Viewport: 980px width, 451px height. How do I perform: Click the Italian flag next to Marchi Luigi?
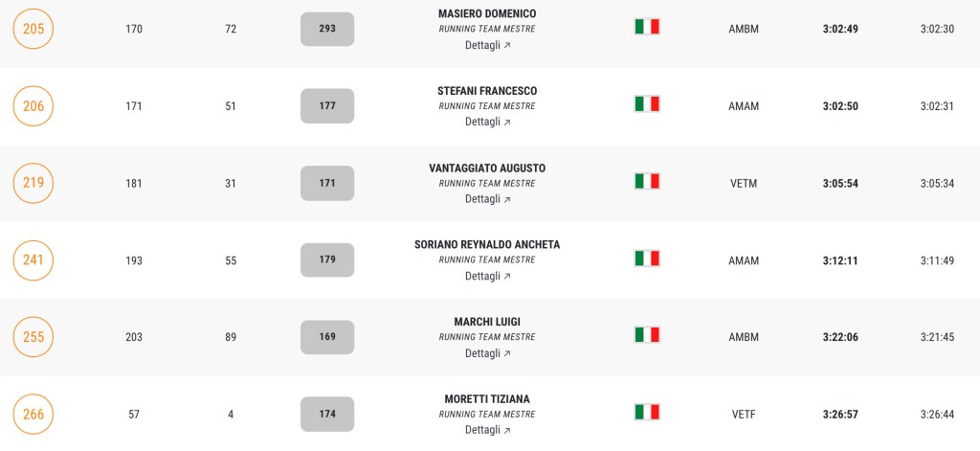click(x=647, y=335)
